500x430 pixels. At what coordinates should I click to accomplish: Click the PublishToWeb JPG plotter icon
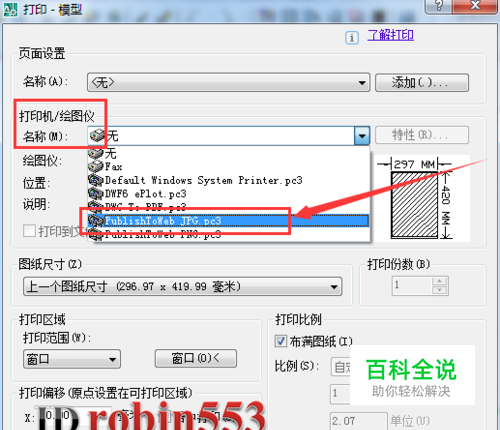[96, 221]
